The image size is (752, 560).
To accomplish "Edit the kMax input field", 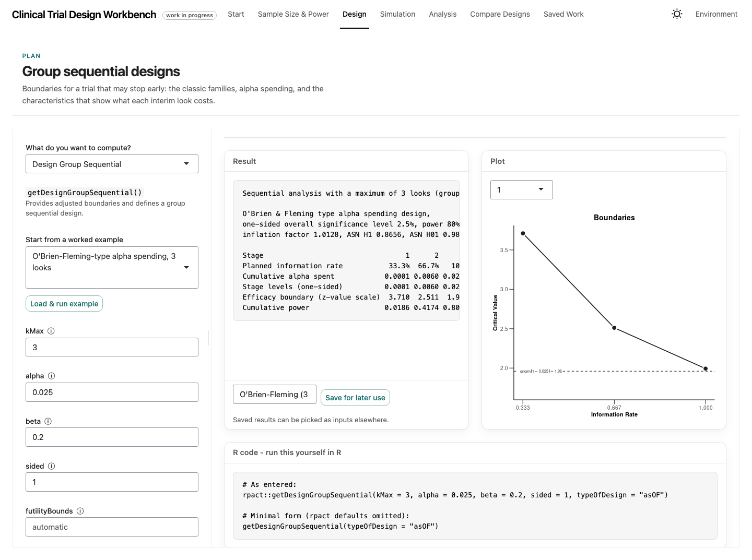I will 112,347.
